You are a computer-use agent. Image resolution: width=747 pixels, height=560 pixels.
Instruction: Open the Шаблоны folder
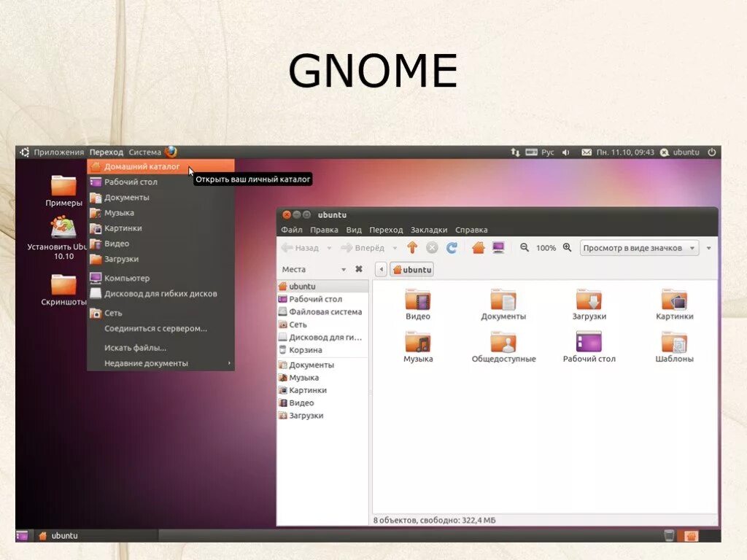pyautogui.click(x=675, y=347)
